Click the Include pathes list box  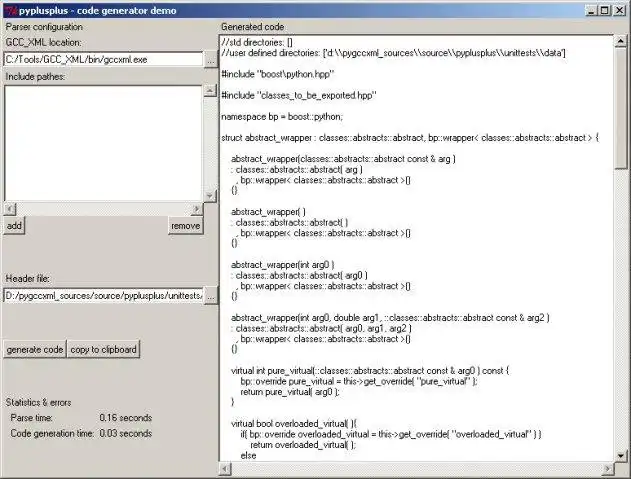[103, 143]
